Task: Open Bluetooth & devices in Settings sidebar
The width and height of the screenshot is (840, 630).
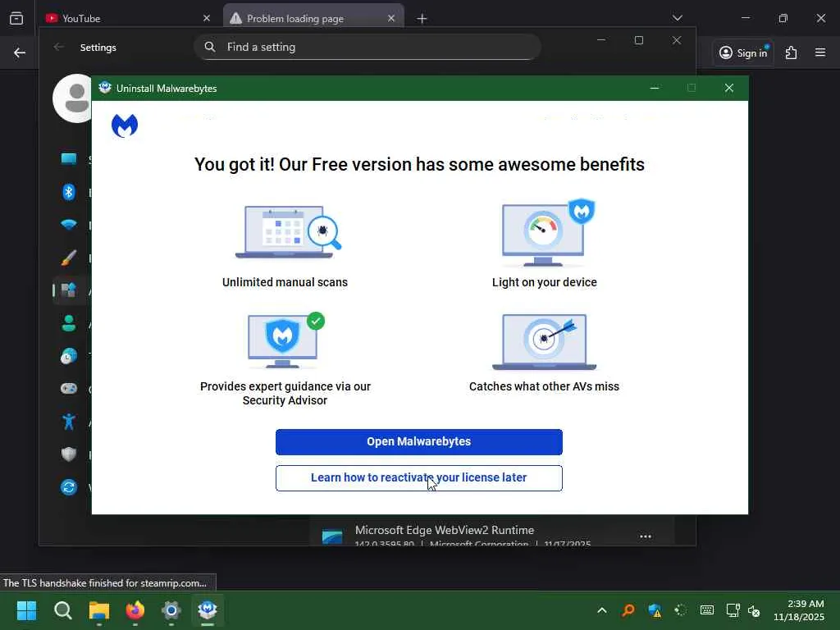Action: (69, 192)
